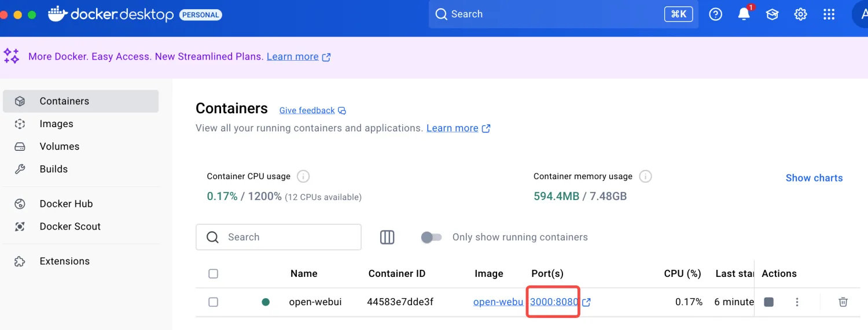Click the Port(s) column header
Screen dimensions: 868x330
pos(547,273)
